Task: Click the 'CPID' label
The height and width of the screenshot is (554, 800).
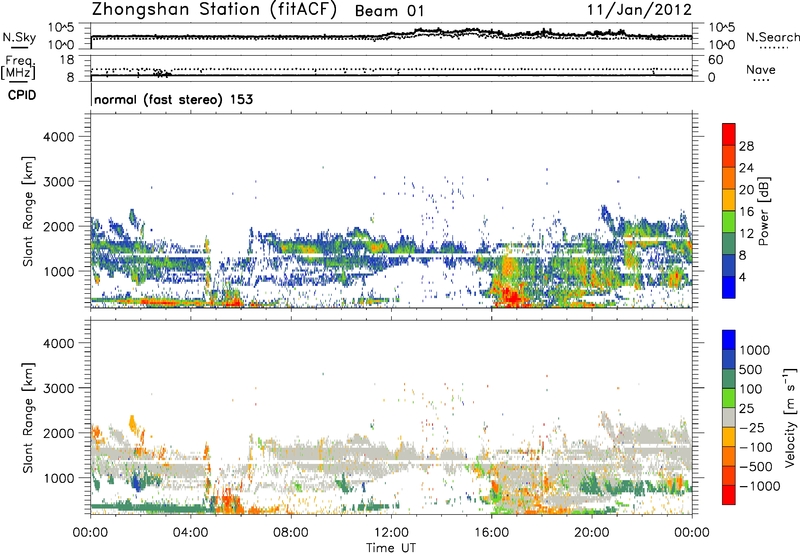Action: [x=22, y=95]
